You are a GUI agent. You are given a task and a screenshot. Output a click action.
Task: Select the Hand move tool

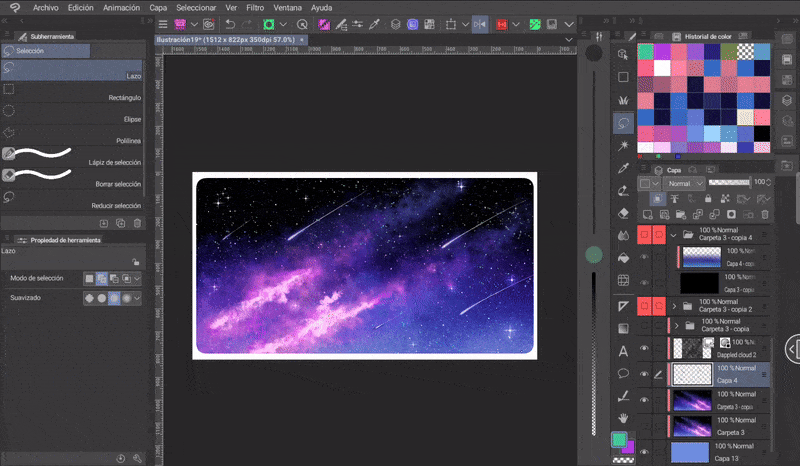point(623,418)
